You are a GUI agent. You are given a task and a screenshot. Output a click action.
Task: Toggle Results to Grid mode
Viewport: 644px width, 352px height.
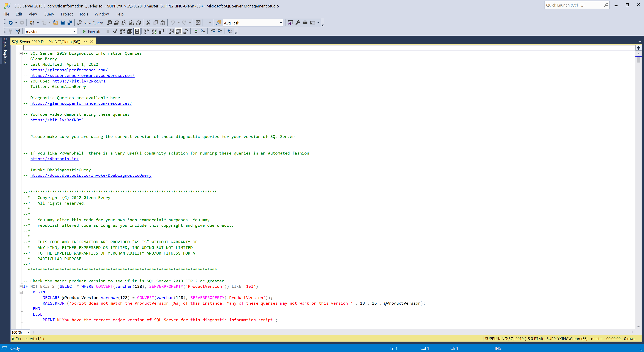point(179,32)
